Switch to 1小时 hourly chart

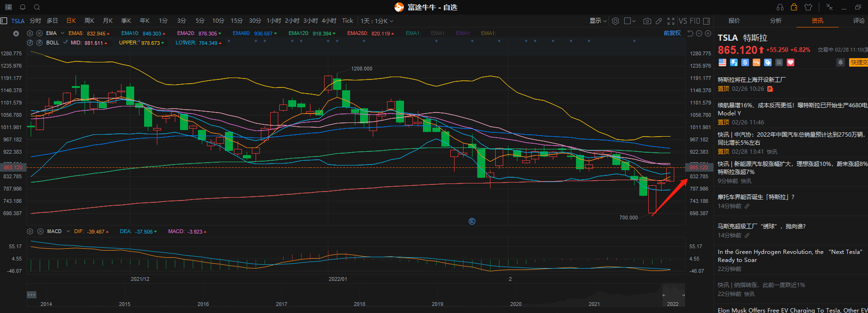click(274, 21)
